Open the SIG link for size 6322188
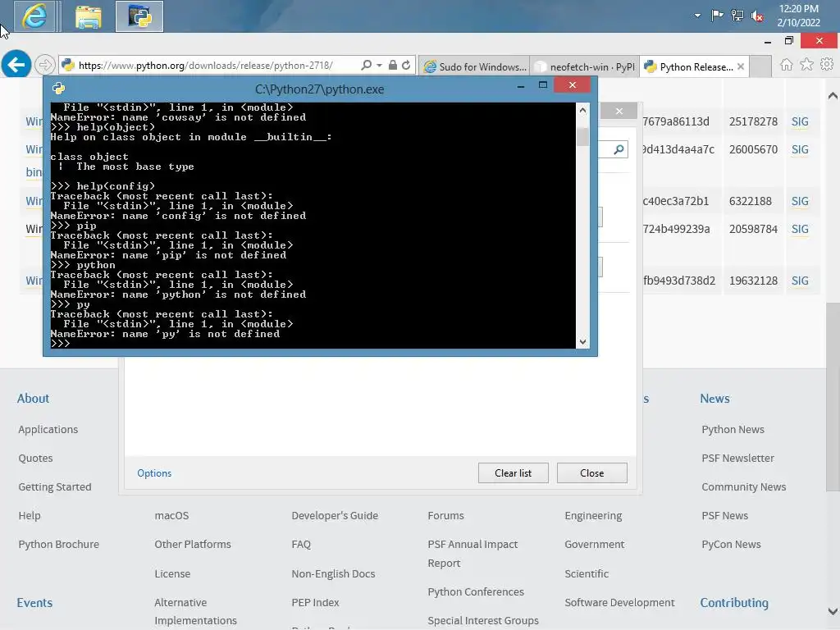840x630 pixels. tap(800, 201)
